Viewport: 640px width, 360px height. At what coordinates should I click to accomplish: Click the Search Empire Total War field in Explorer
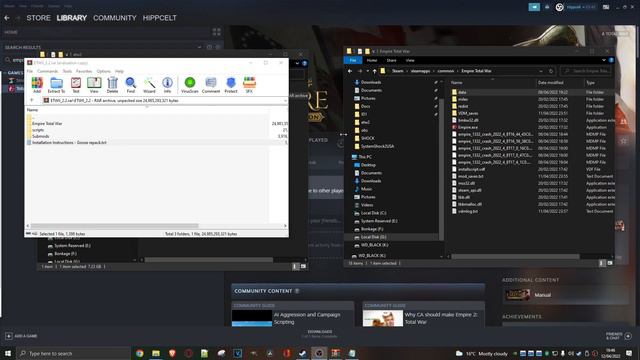[x=587, y=71]
